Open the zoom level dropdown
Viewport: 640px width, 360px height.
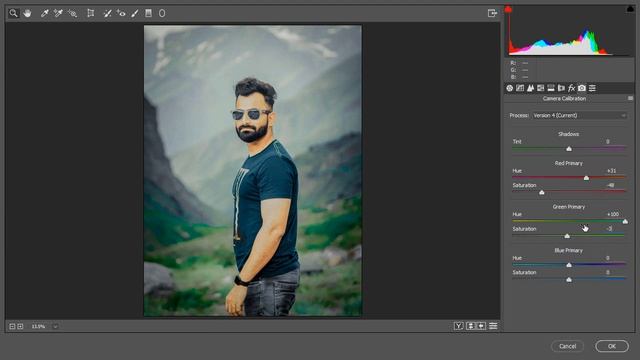coord(56,327)
